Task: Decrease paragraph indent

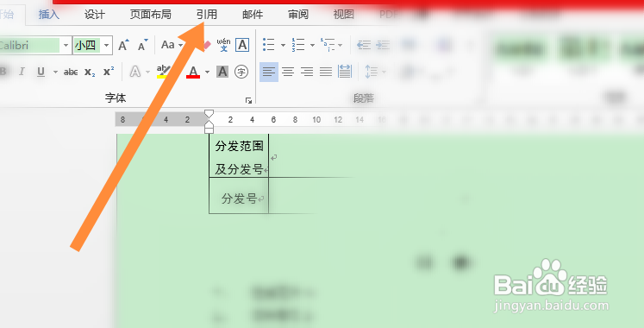Action: click(364, 45)
